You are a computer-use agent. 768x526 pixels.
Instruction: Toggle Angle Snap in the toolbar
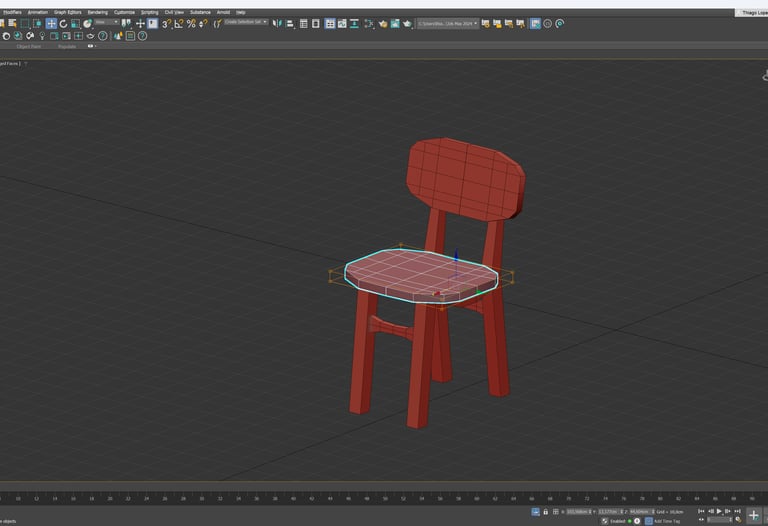point(179,23)
